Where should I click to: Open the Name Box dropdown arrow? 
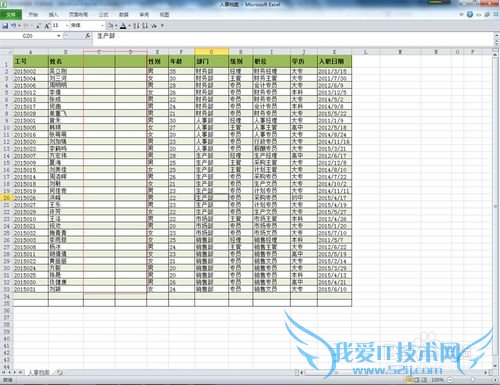point(59,36)
